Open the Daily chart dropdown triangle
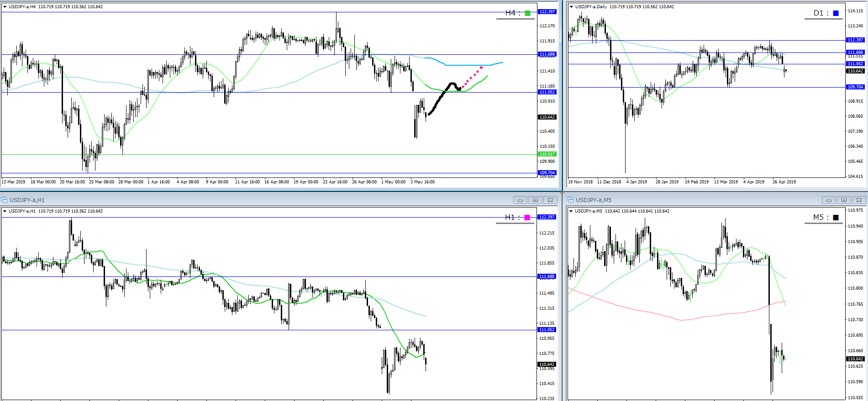The image size is (868, 401). [x=571, y=7]
